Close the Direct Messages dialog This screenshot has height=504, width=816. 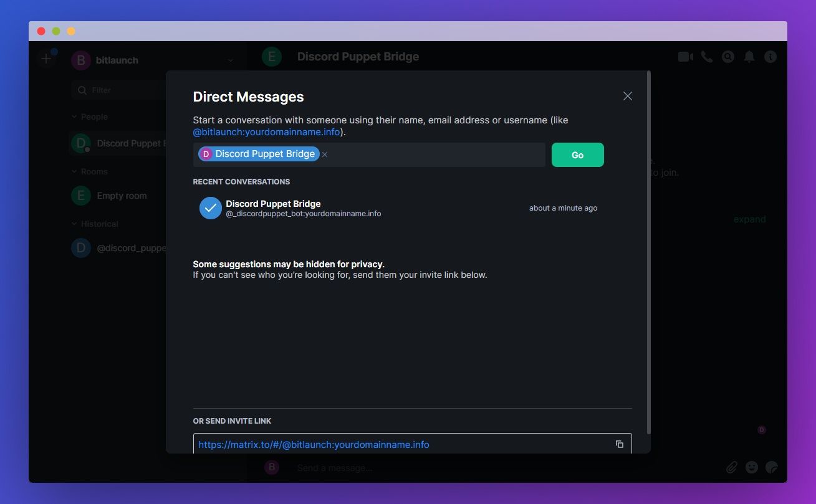(628, 96)
